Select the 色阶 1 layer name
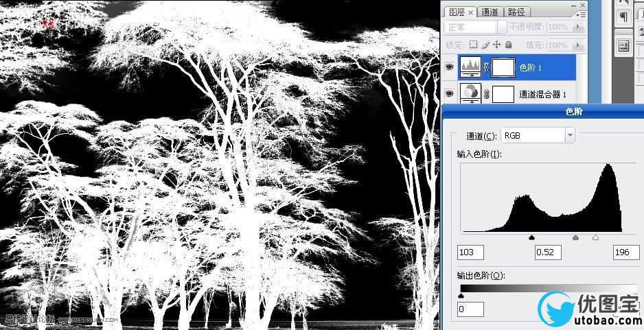Image resolution: width=644 pixels, height=330 pixels. click(531, 68)
